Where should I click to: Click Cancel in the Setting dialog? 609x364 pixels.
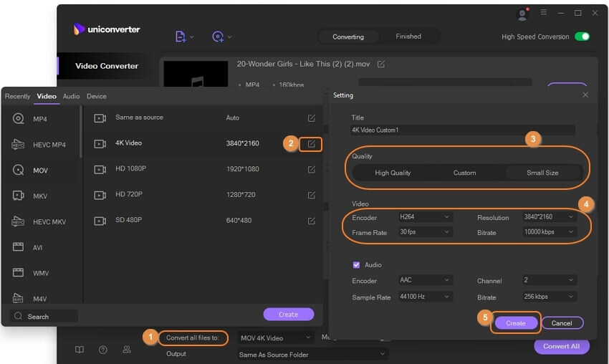(x=562, y=323)
